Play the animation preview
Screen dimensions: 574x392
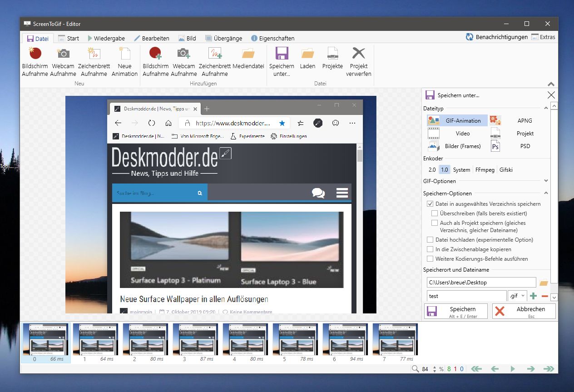(x=513, y=369)
